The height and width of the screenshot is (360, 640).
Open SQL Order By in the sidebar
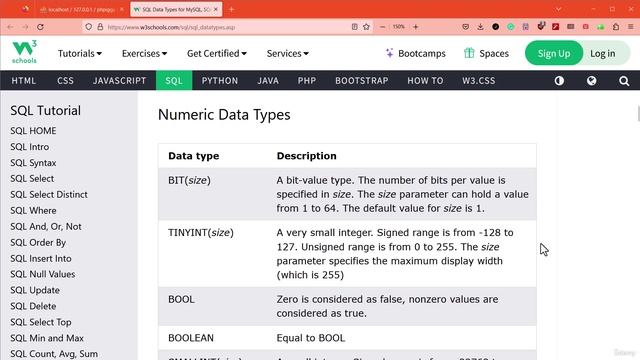pos(38,242)
